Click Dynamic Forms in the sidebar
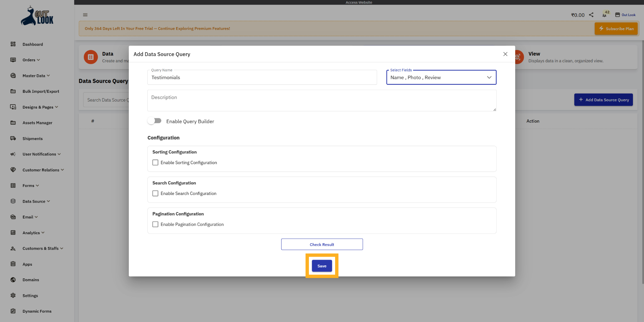This screenshot has width=644, height=322. pyautogui.click(x=37, y=311)
